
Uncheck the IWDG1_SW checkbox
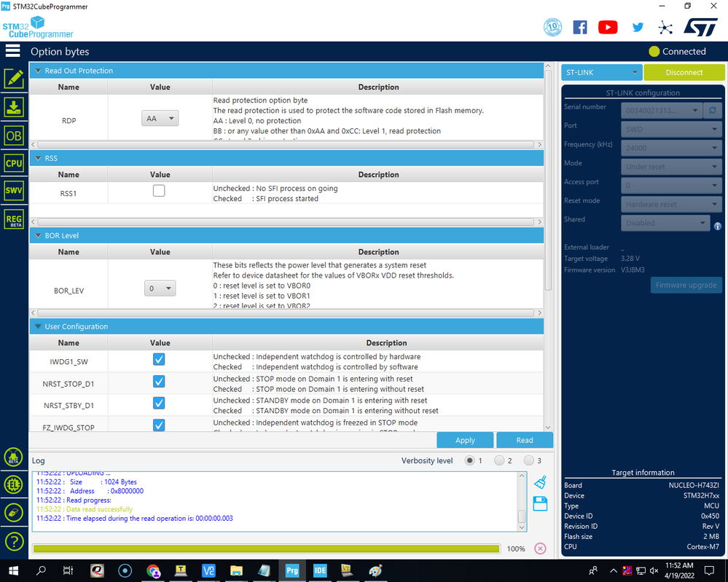(x=159, y=359)
